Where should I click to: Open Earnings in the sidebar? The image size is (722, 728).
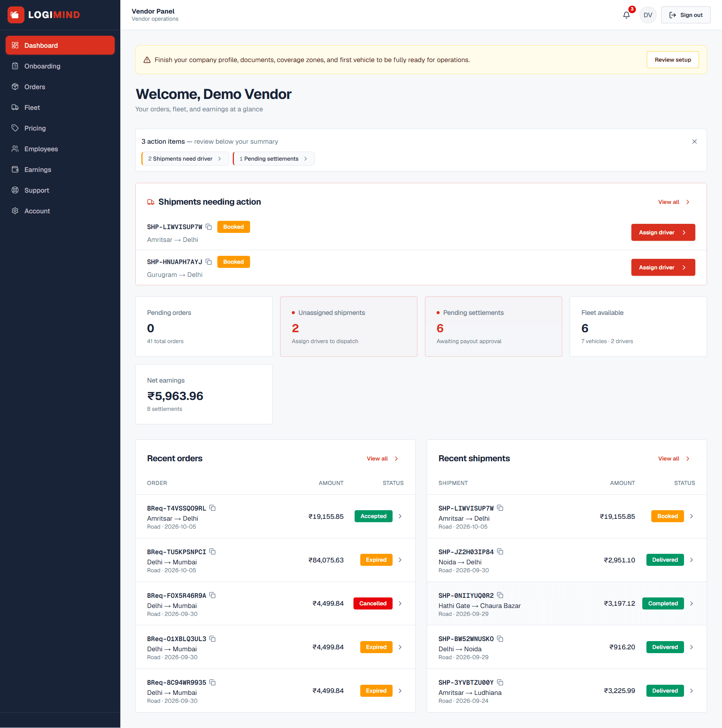tap(60, 170)
